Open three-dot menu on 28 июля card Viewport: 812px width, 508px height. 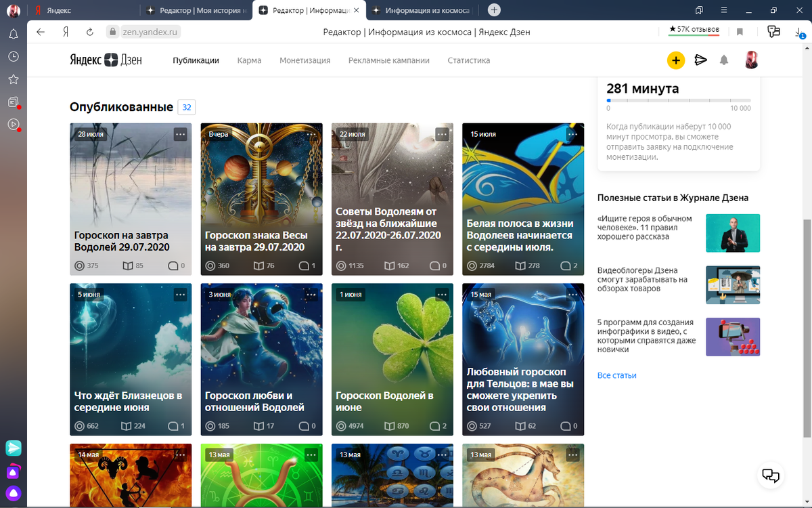pyautogui.click(x=180, y=134)
